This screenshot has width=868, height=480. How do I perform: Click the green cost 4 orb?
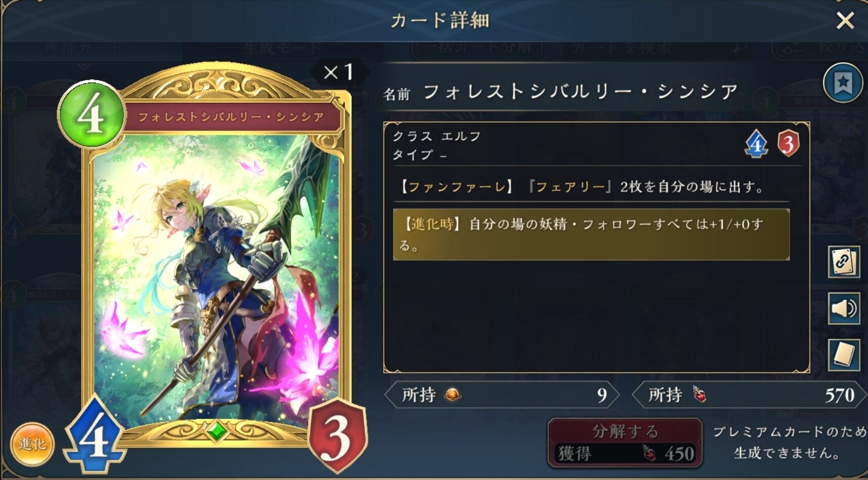pyautogui.click(x=92, y=113)
